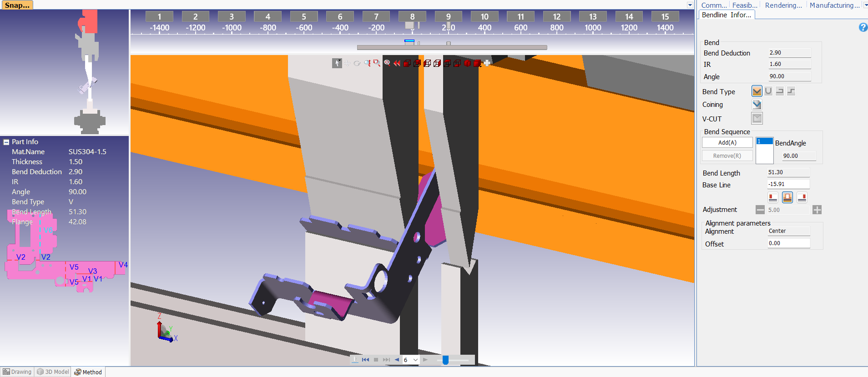Switch to the 3D Model tab
Image resolution: width=868 pixels, height=377 pixels.
pyautogui.click(x=53, y=372)
